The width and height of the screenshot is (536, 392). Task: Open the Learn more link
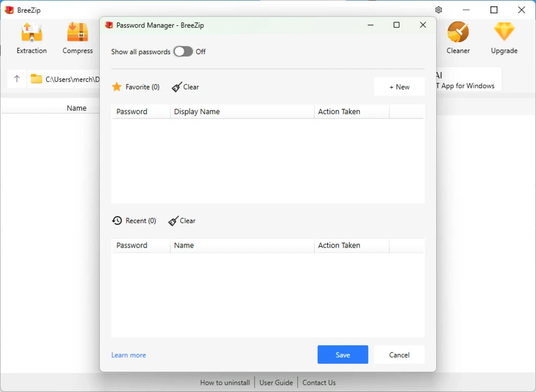pyautogui.click(x=128, y=355)
